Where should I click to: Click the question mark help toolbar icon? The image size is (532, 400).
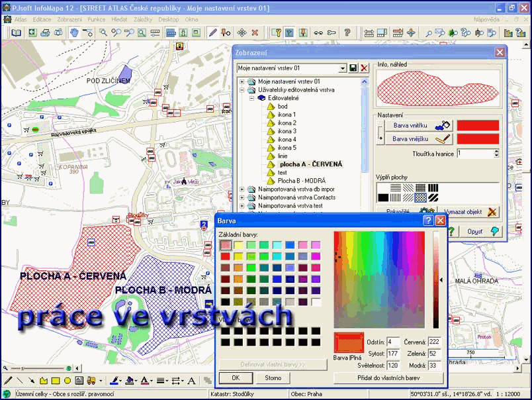pos(347,32)
